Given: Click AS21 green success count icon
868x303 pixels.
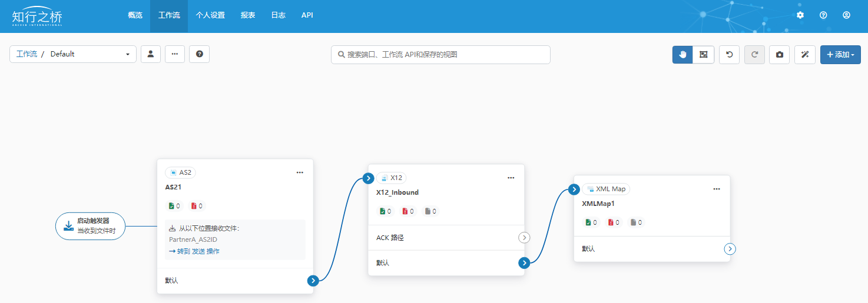Looking at the screenshot, I should click(171, 206).
